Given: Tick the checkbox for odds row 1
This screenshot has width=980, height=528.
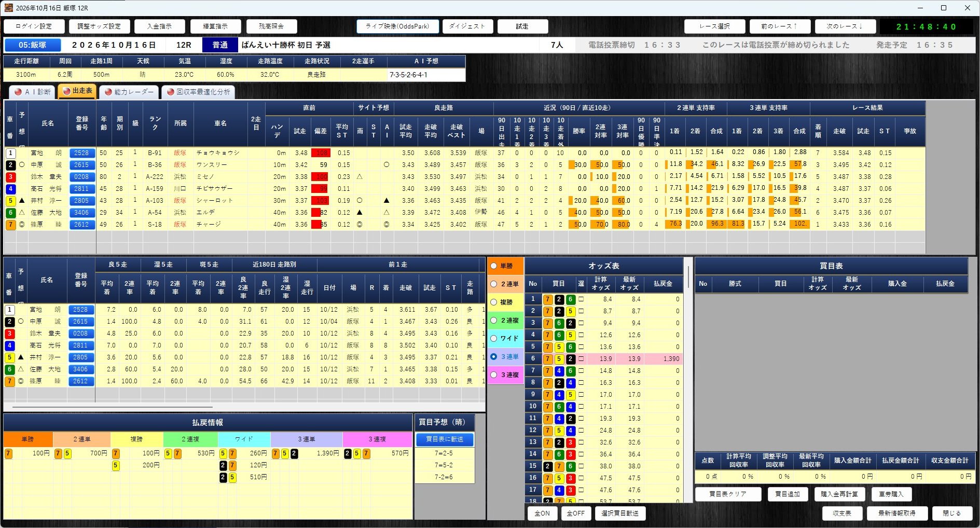Looking at the screenshot, I should click(x=581, y=299).
